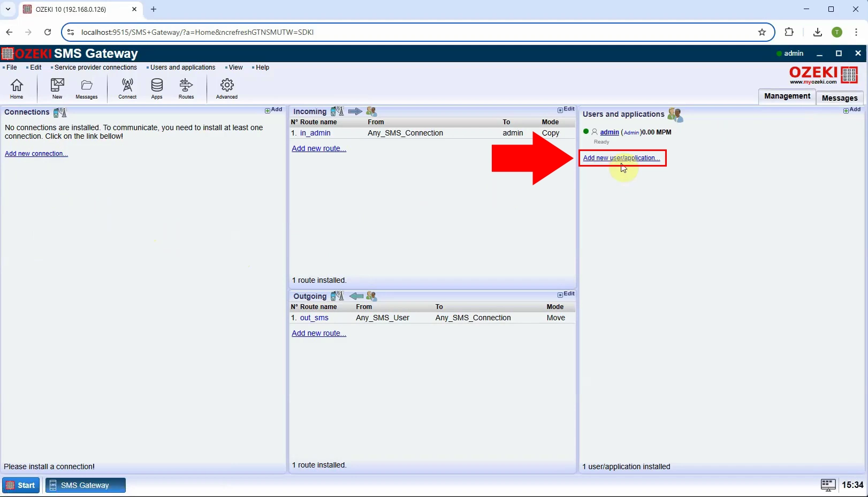Click the Copy mode cell in Incoming
The height and width of the screenshot is (497, 868).
(x=551, y=133)
